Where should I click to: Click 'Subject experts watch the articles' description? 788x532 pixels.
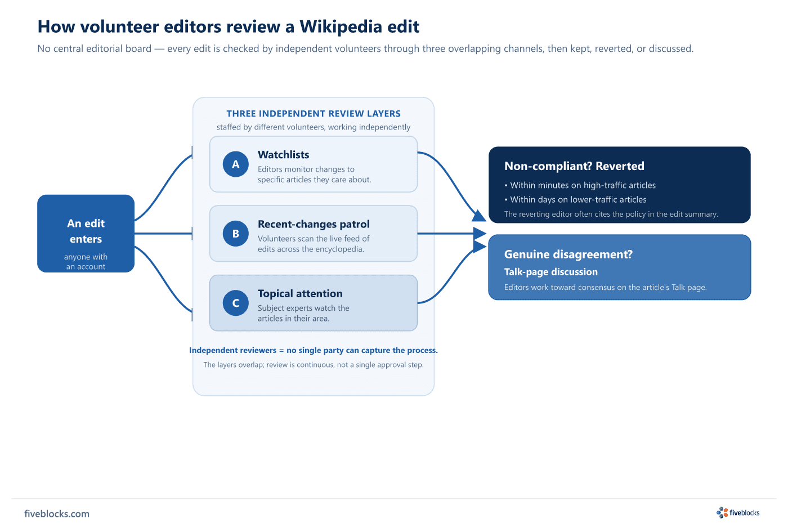(303, 313)
